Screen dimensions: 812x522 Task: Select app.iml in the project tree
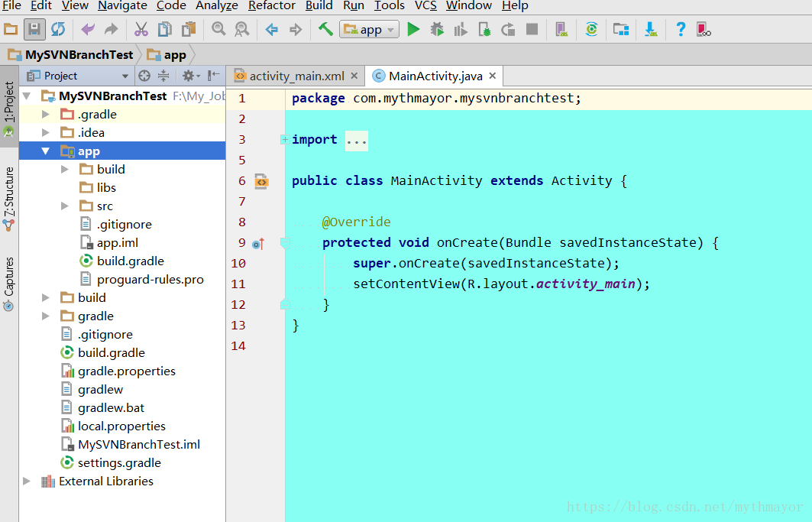click(x=117, y=242)
